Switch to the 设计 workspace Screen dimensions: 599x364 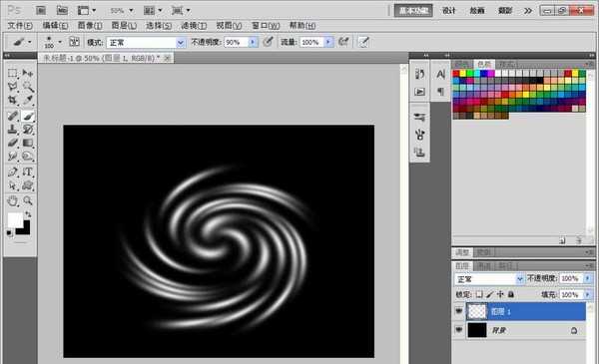pyautogui.click(x=449, y=11)
